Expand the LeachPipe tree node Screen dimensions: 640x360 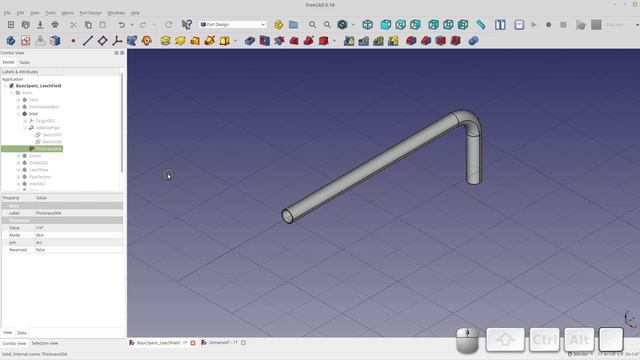click(x=18, y=170)
